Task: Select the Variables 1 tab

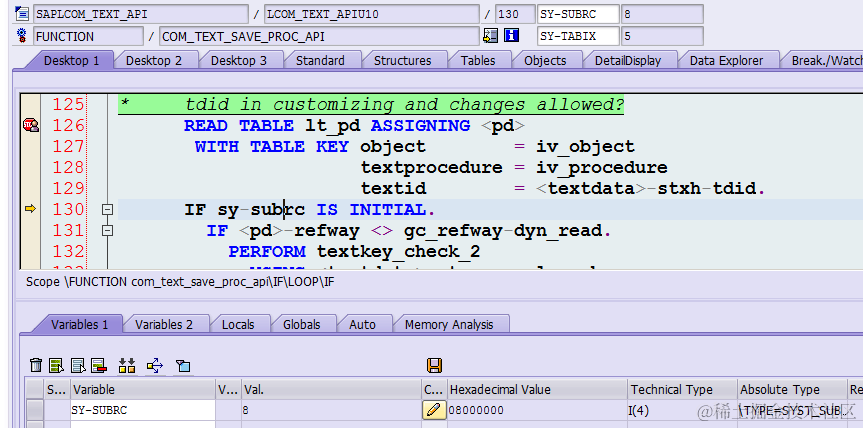Action: point(79,325)
